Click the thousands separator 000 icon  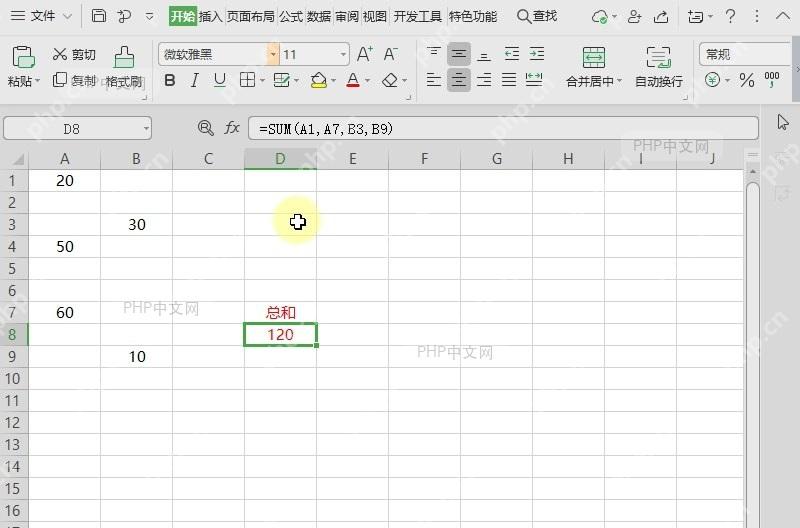[x=771, y=79]
